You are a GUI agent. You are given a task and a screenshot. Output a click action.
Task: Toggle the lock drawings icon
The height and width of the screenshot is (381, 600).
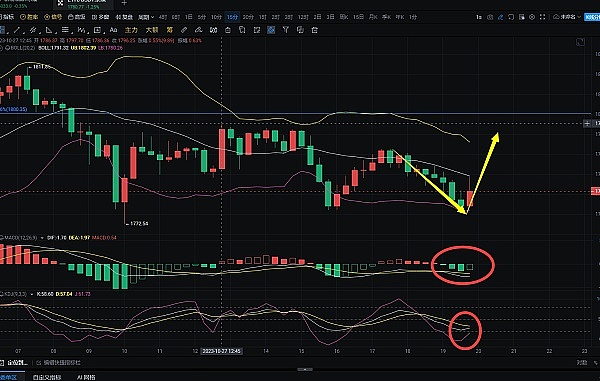coord(228,30)
